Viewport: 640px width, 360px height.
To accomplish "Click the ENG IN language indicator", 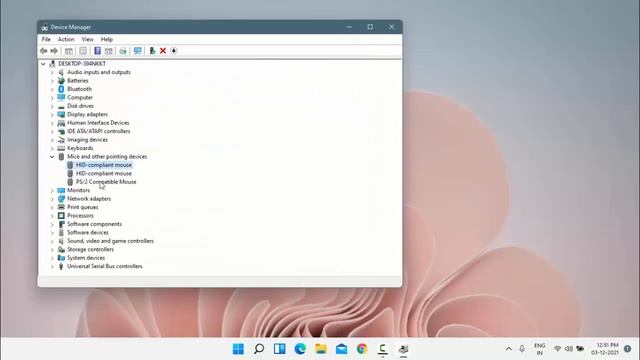I will coord(540,349).
